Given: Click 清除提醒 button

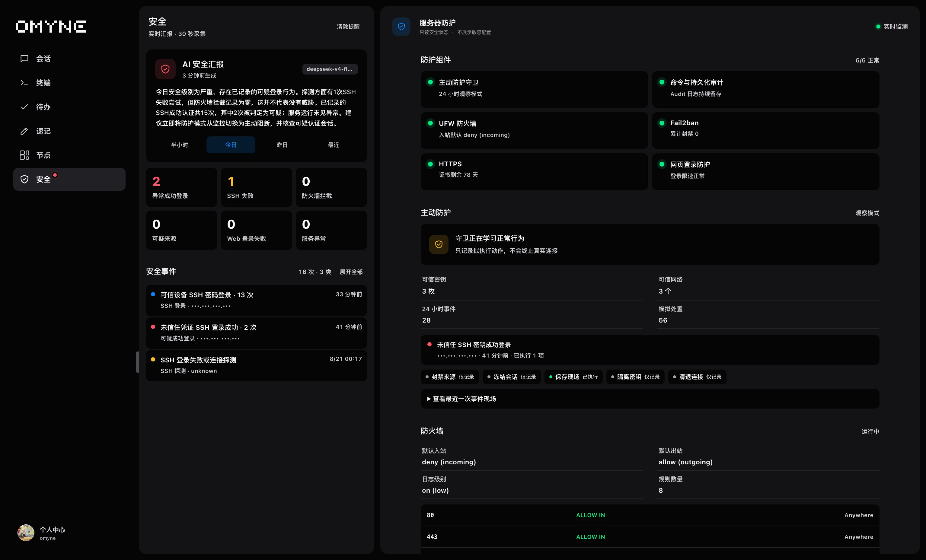Looking at the screenshot, I should tap(348, 27).
